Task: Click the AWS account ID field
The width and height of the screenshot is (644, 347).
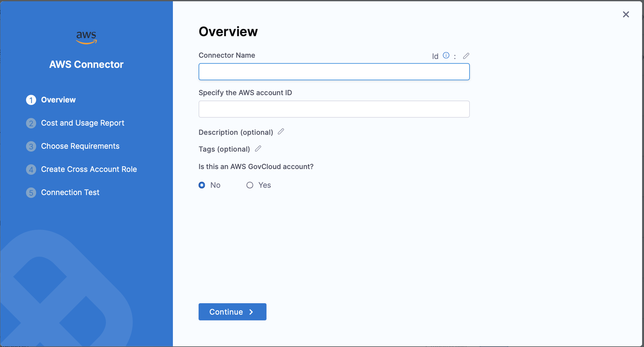Action: [x=334, y=109]
